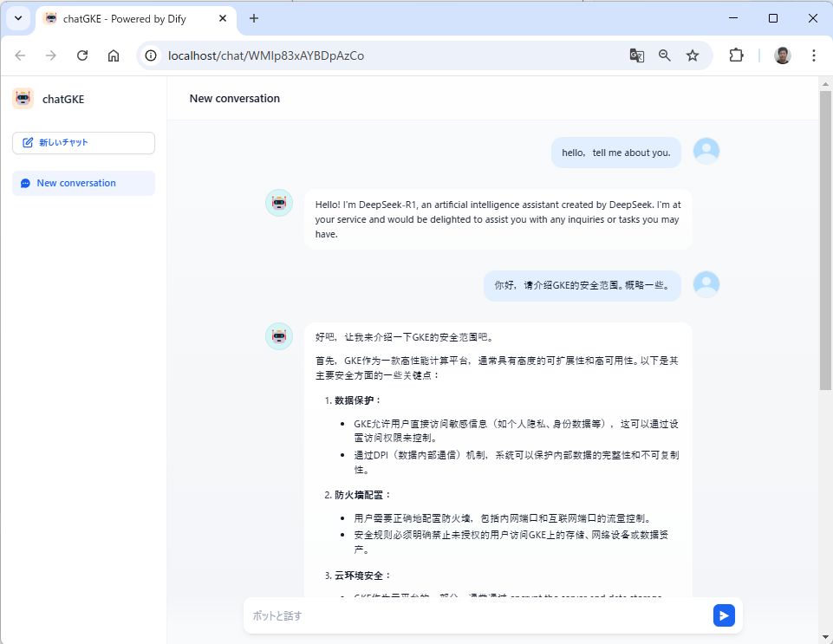Click the page vertical scrollbar thumb
Screen dimensions: 833x644
click(825, 241)
